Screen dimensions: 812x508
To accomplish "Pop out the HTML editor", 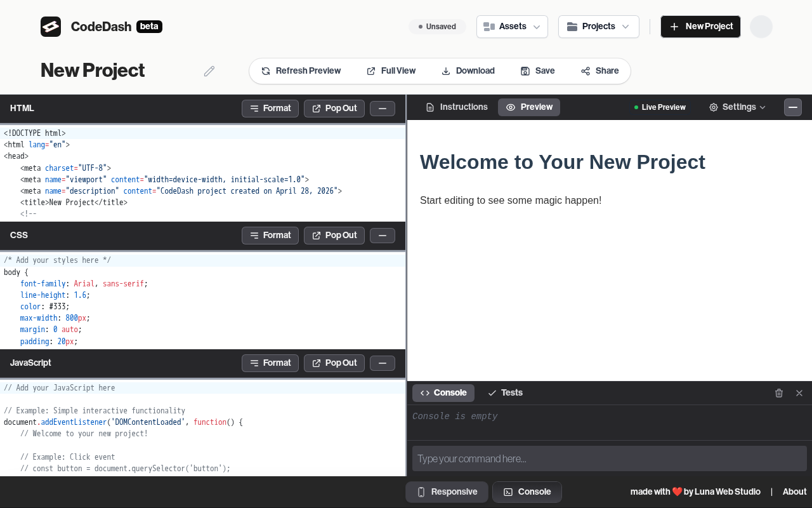I will point(334,109).
